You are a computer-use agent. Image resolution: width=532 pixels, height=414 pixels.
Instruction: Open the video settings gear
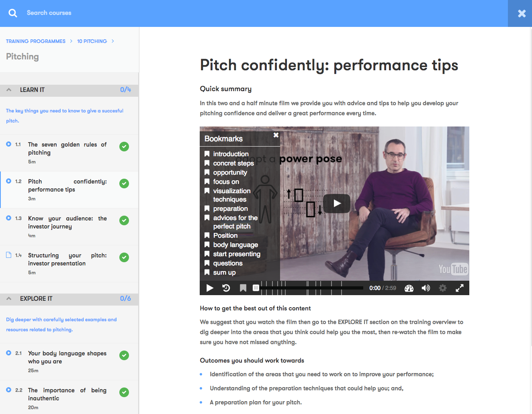click(x=442, y=288)
